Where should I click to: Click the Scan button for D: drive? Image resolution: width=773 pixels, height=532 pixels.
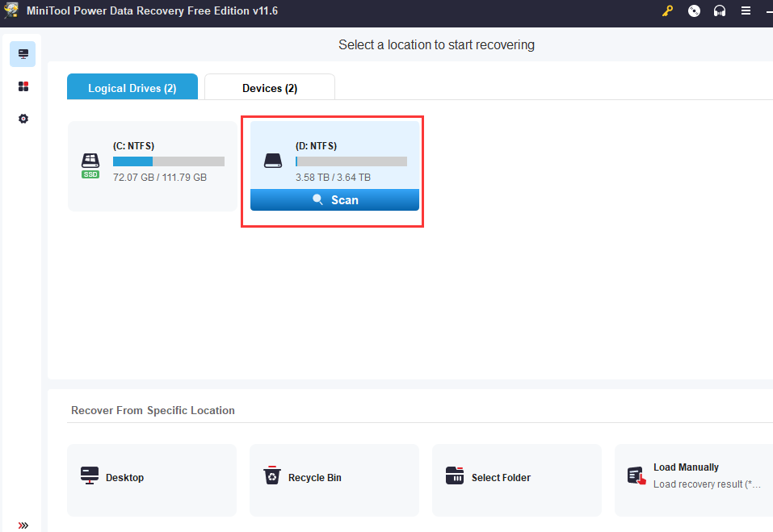coord(334,200)
